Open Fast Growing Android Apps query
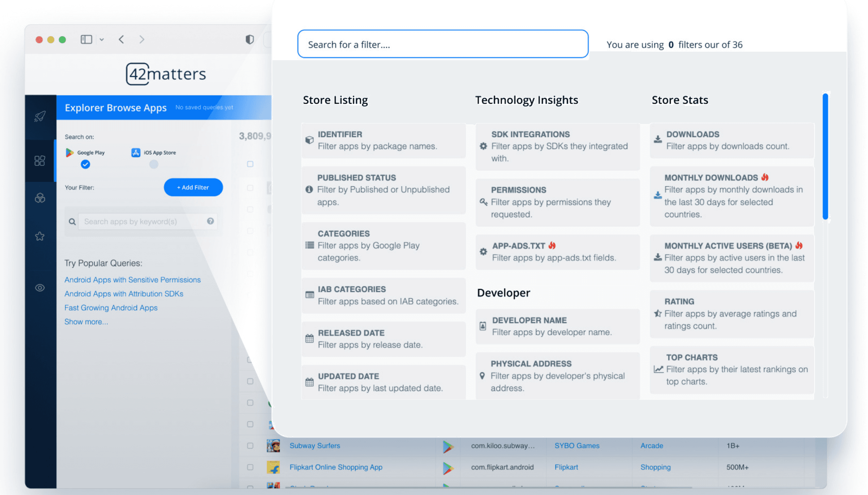This screenshot has height=495, width=868. pos(111,308)
